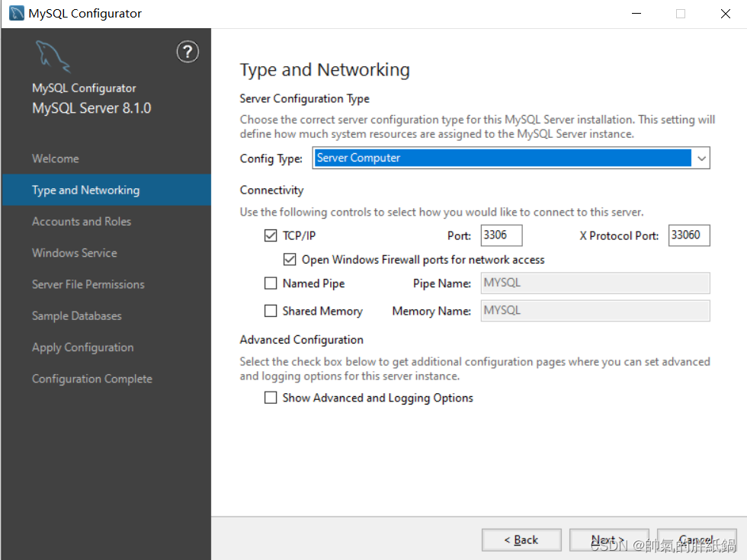Click the Next button
Screen dimensions: 747x560
(609, 540)
